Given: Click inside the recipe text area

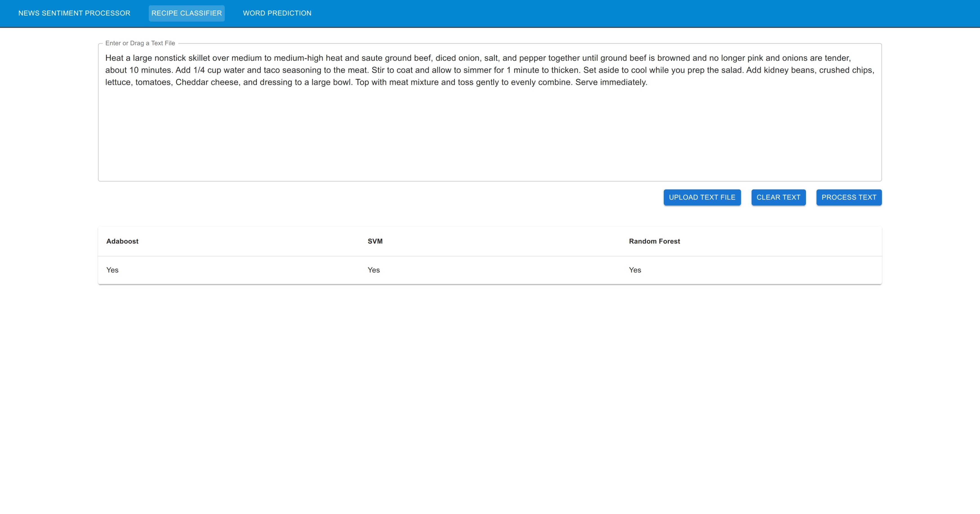Looking at the screenshot, I should click(x=490, y=112).
